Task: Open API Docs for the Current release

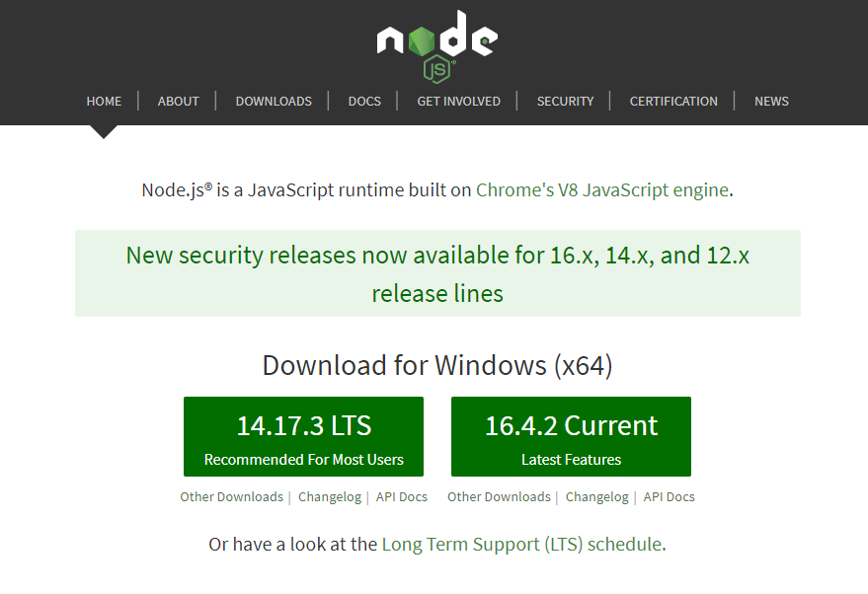Action: click(x=670, y=497)
